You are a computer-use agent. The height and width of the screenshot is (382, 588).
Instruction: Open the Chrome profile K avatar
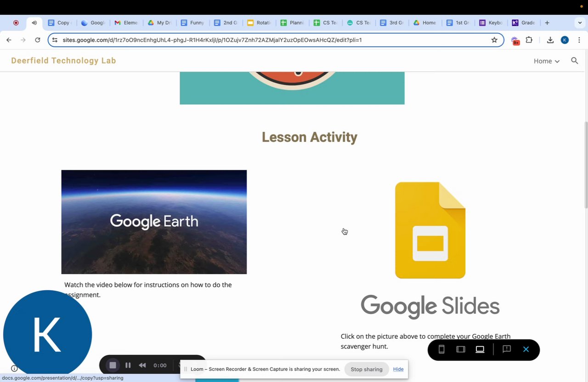point(565,40)
